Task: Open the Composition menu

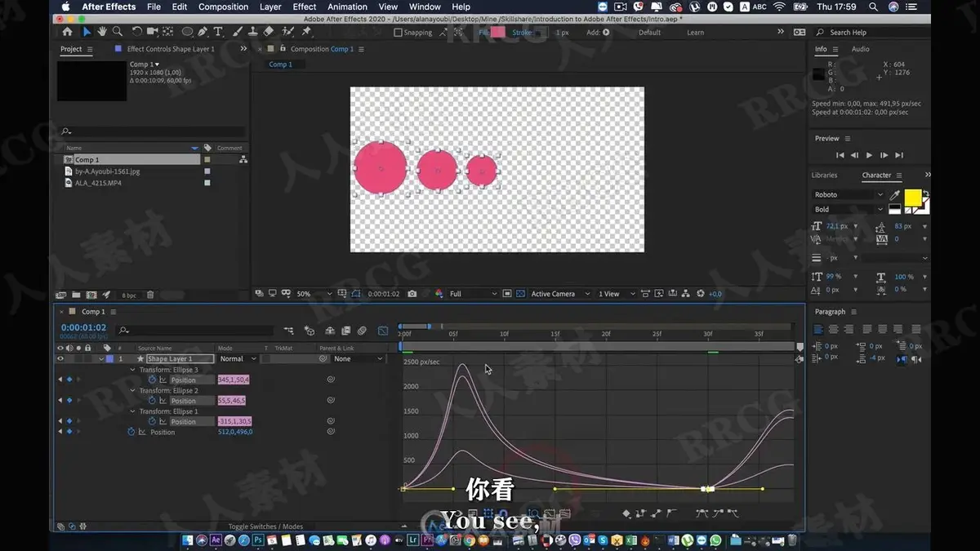Action: tap(223, 7)
